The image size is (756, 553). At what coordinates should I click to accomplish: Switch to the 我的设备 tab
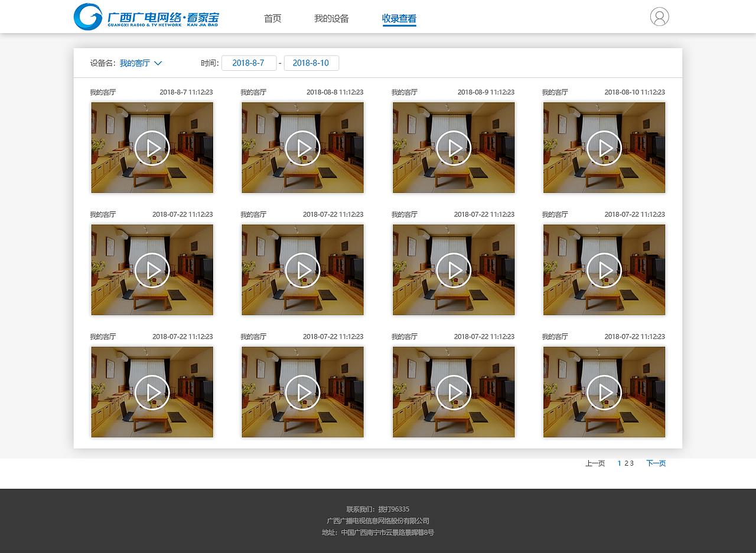click(331, 18)
